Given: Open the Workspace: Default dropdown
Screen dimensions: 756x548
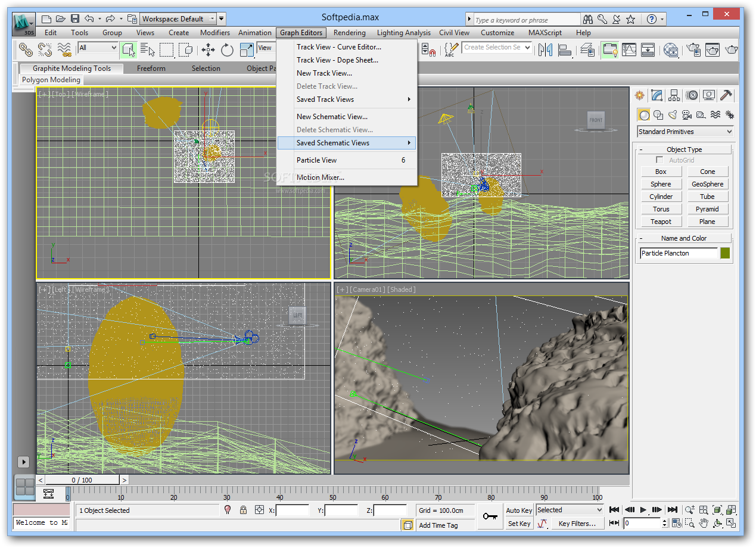Looking at the screenshot, I should (178, 18).
